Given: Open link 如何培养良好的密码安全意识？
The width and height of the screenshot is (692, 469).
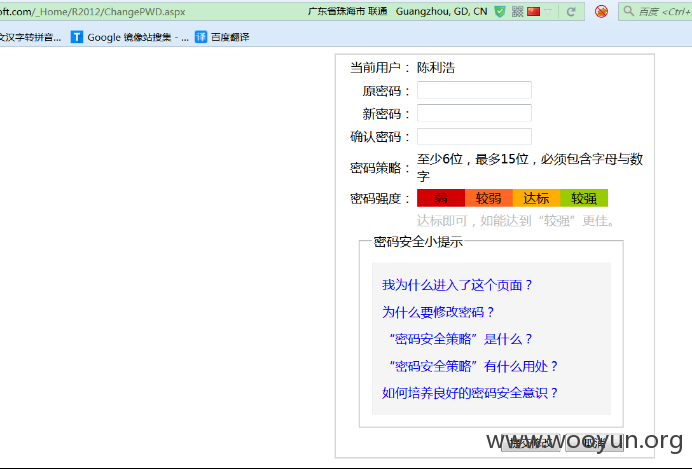Looking at the screenshot, I should (x=470, y=393).
